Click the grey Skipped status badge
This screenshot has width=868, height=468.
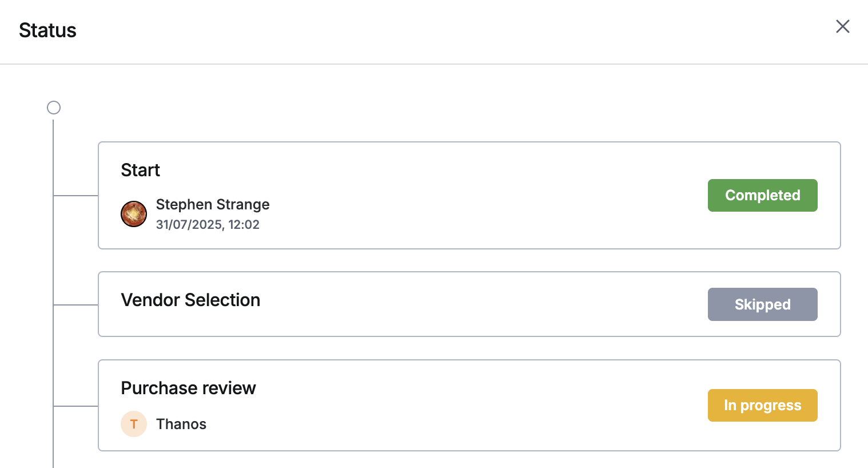[762, 304]
